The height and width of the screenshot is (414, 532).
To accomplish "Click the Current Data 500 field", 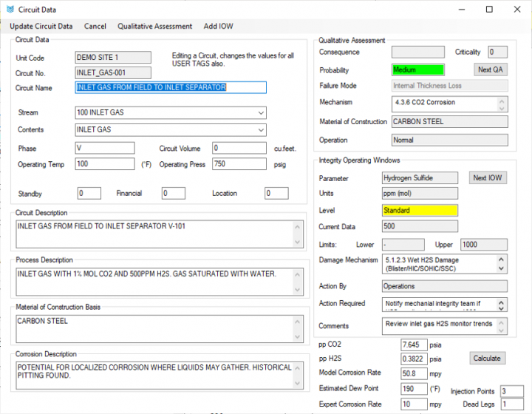I will 420,226.
